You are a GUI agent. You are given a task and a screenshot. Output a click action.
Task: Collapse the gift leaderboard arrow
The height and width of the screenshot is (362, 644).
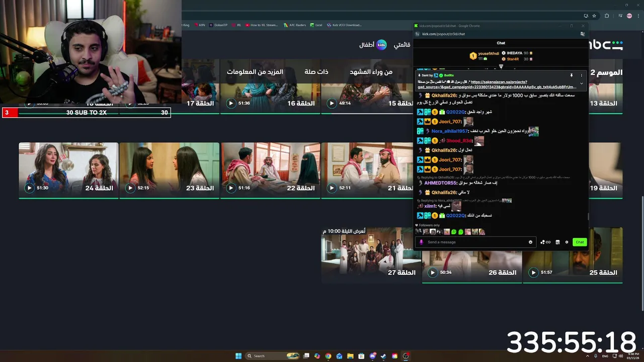[x=501, y=66]
